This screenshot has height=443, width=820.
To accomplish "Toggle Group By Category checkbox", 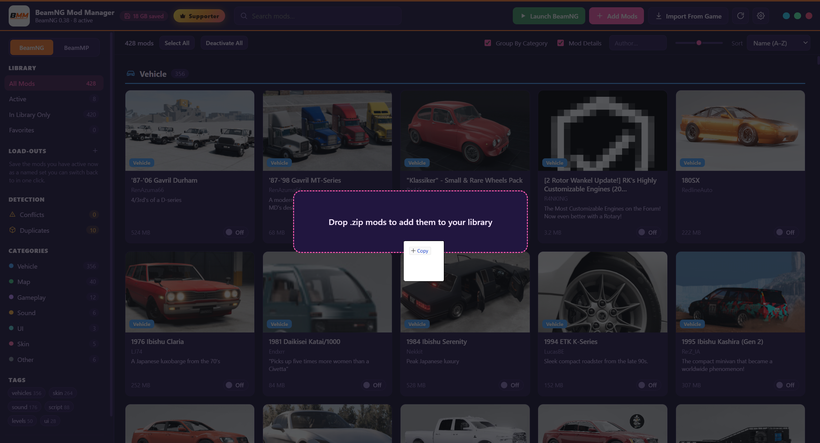I will pyautogui.click(x=487, y=43).
